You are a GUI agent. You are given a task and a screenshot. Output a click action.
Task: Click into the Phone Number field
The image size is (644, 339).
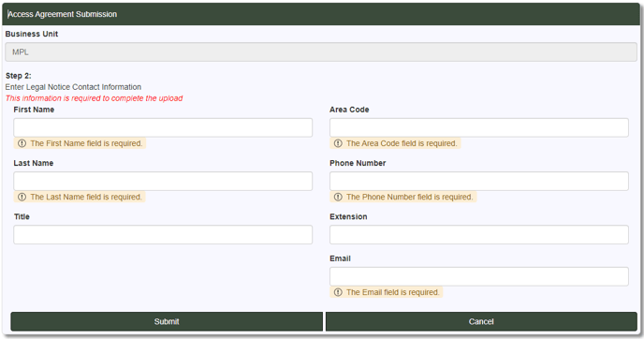pyautogui.click(x=479, y=182)
